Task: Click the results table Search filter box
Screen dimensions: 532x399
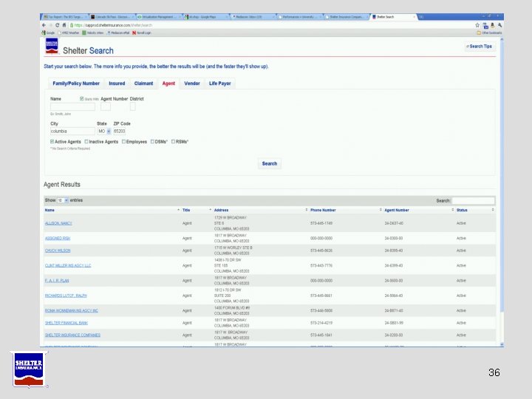Action: point(474,200)
